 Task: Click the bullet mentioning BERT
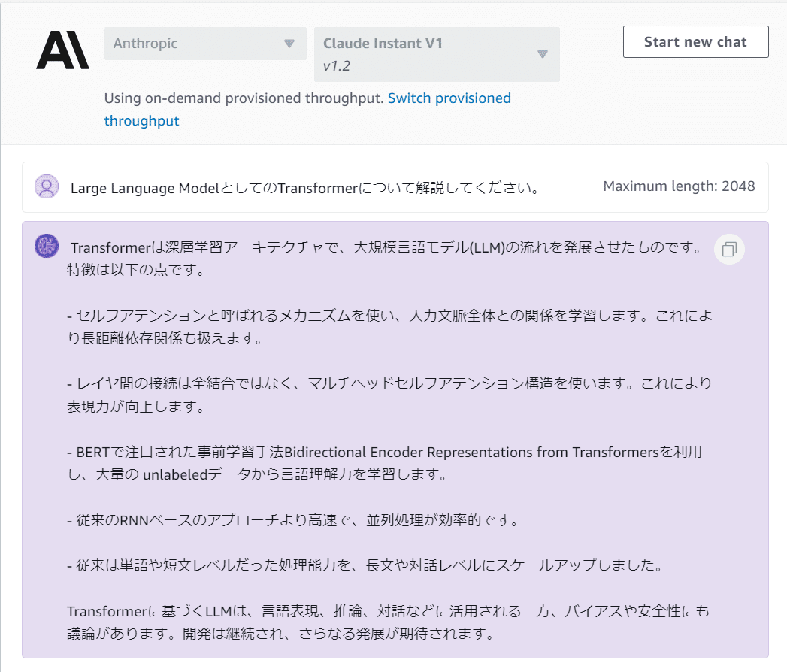tap(384, 463)
